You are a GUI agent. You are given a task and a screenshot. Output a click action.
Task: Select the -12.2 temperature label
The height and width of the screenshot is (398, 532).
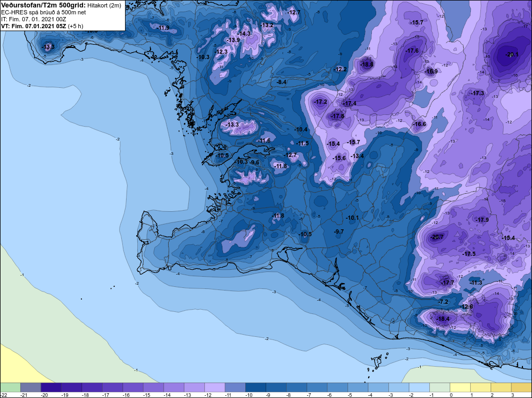340,69
